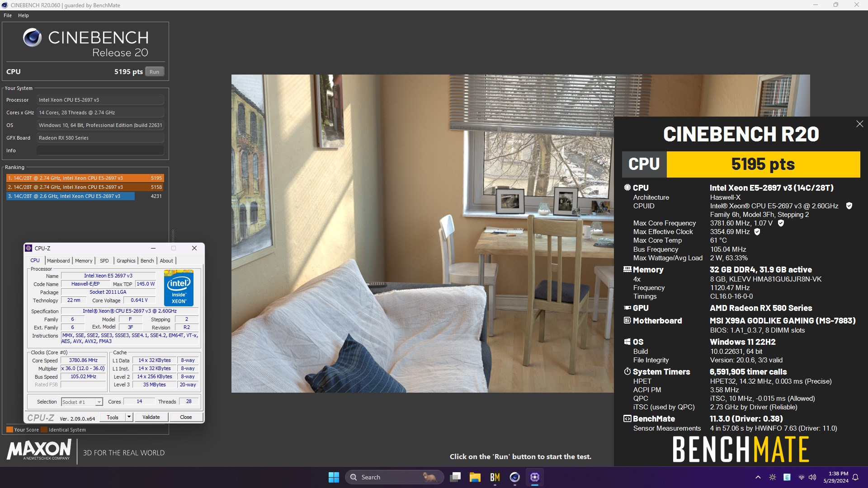868x488 pixels.
Task: Switch to CPU-Z Bench tab
Action: coord(147,261)
